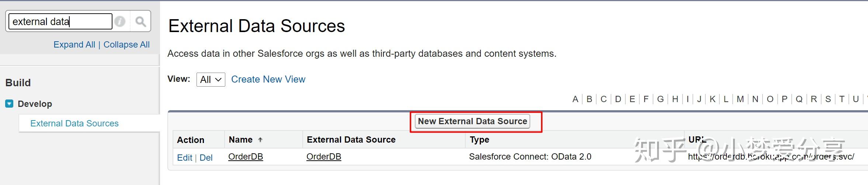Click the quick find info icon
Screen dimensions: 868x185
pyautogui.click(x=120, y=21)
